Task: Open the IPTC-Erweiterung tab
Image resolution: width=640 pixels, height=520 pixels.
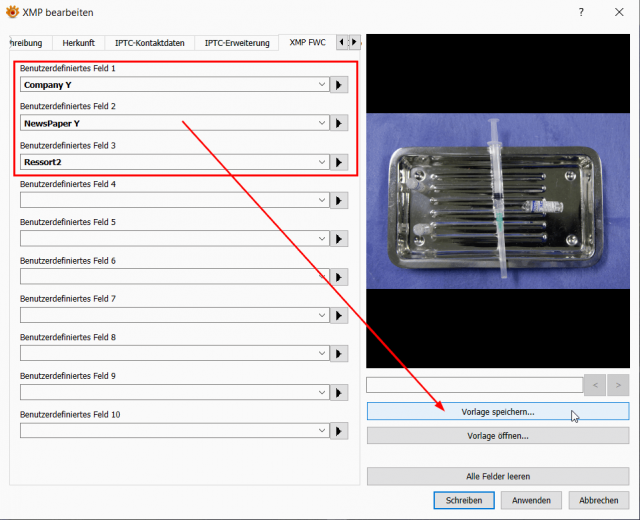Action: 237,43
